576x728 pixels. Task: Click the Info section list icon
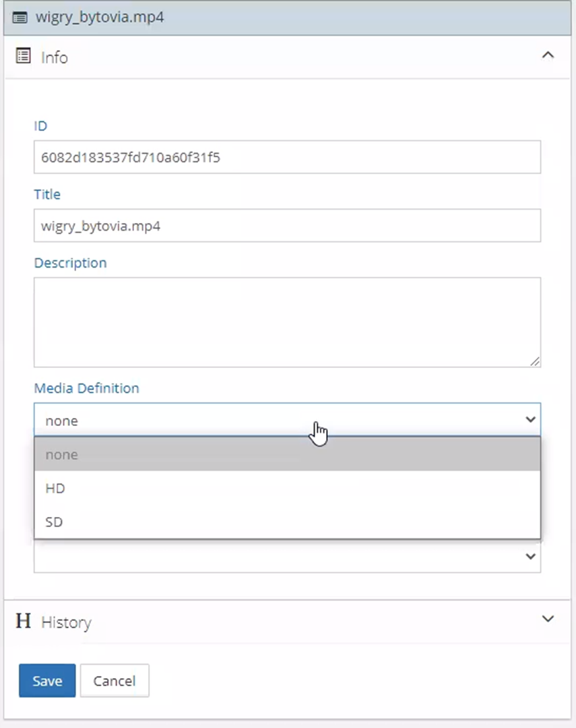[24, 57]
